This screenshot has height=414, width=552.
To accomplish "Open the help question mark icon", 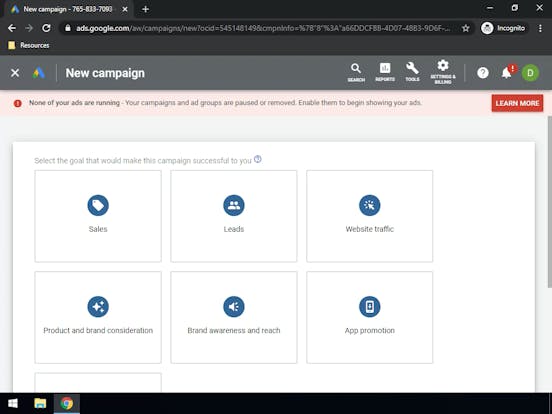I will pyautogui.click(x=483, y=73).
